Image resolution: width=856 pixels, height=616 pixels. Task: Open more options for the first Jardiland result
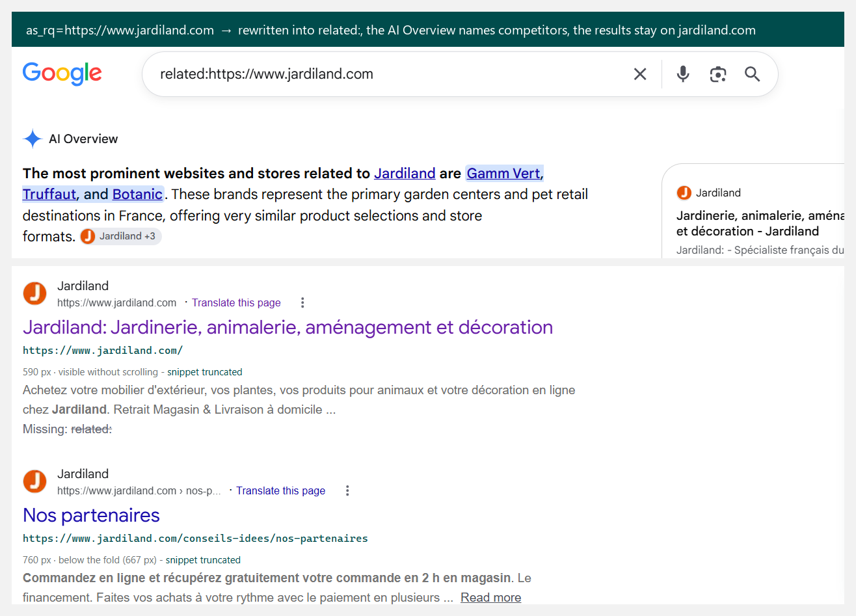(x=302, y=302)
